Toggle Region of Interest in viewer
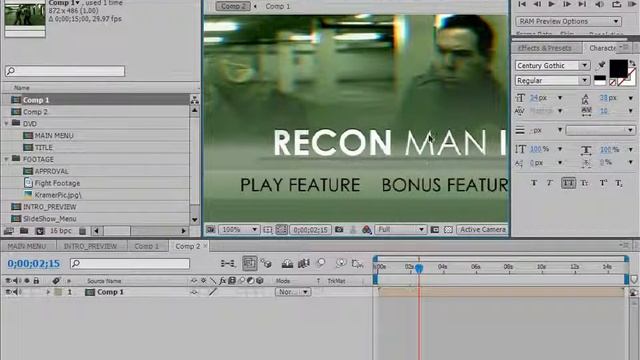The image size is (640, 360). (267, 230)
